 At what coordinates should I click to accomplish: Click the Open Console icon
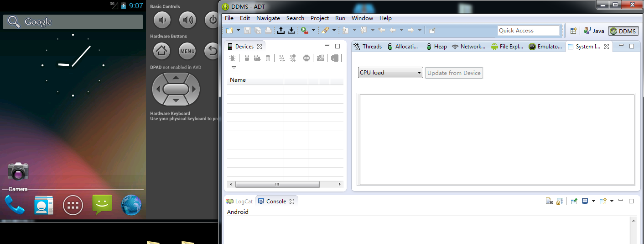(x=603, y=201)
